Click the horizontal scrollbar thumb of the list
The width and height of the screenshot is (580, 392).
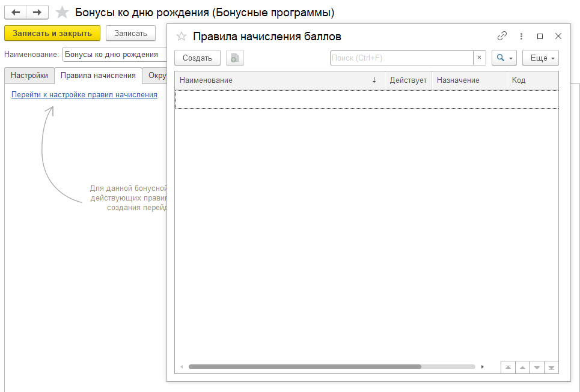305,367
